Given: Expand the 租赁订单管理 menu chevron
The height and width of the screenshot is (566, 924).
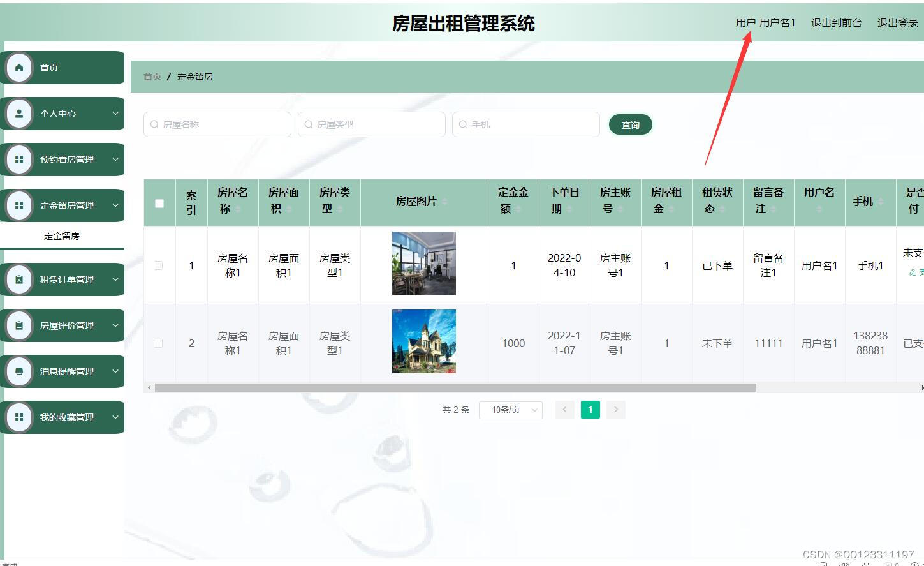Looking at the screenshot, I should click(x=115, y=279).
